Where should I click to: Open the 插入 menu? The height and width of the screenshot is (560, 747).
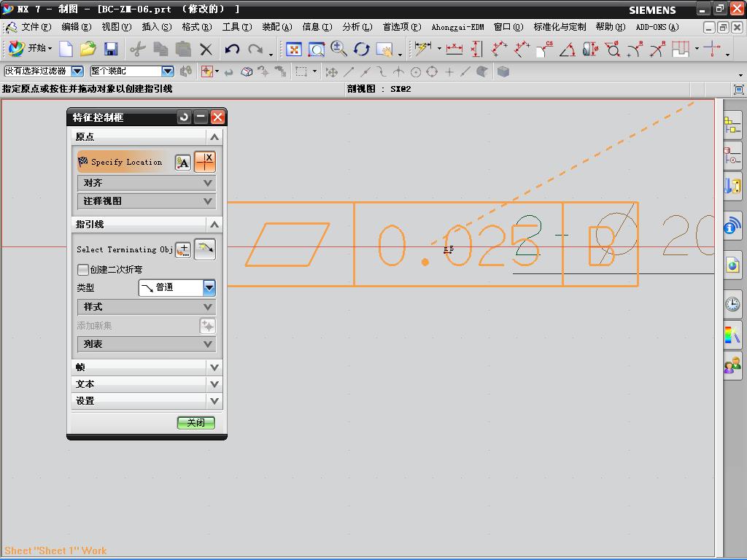coord(157,27)
